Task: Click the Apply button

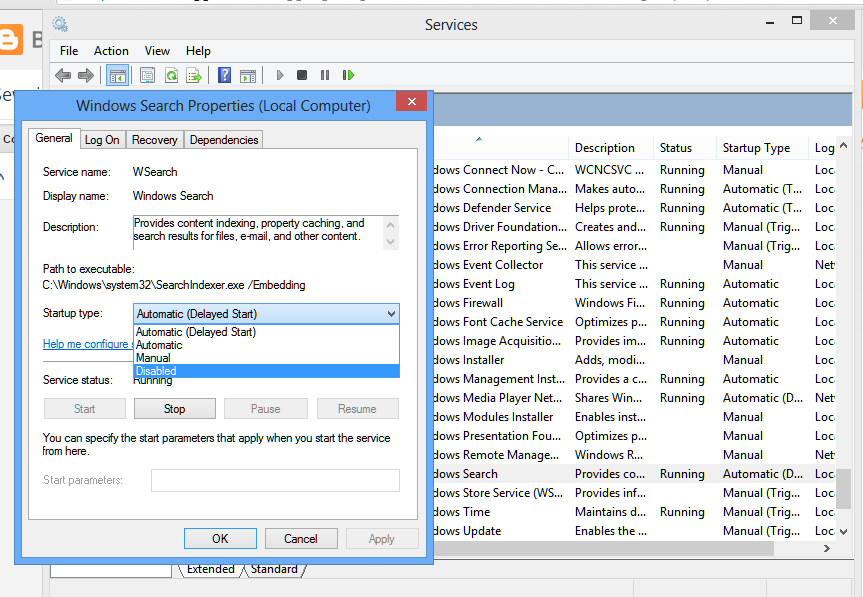Action: click(382, 539)
